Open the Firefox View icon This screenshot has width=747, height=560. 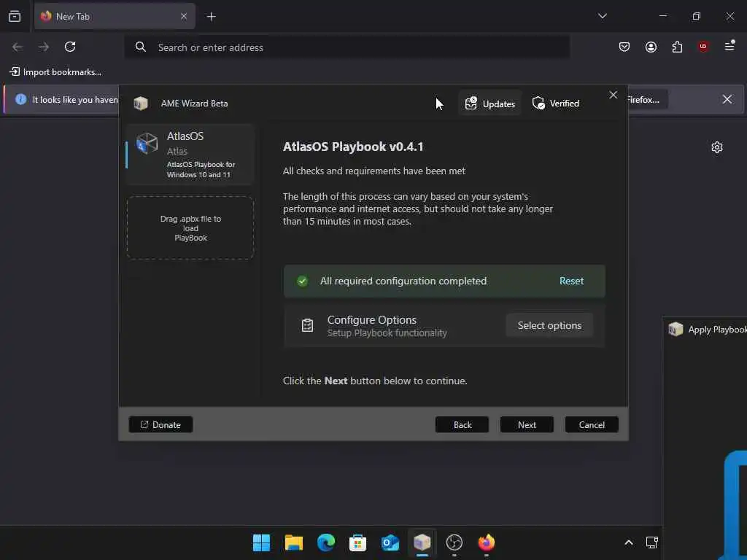(15, 16)
